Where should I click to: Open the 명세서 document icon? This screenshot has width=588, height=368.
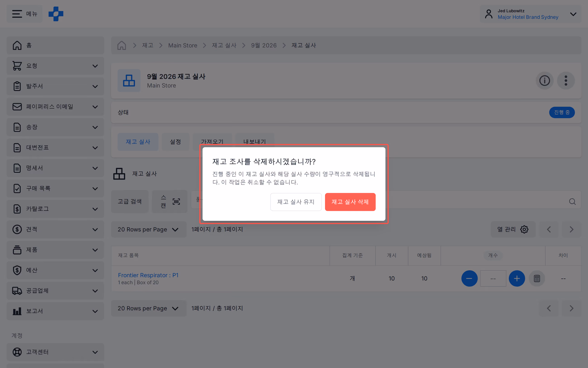tap(17, 168)
